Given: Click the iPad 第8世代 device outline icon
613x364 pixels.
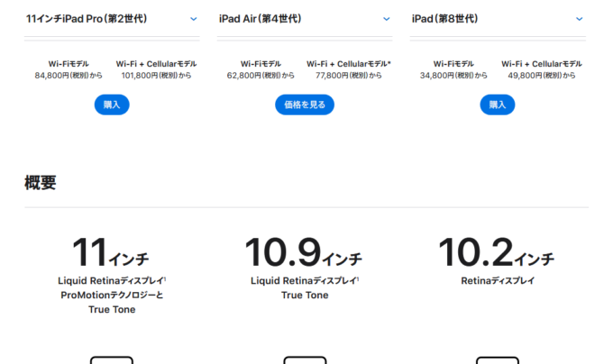Looking at the screenshot, I should [498, 359].
